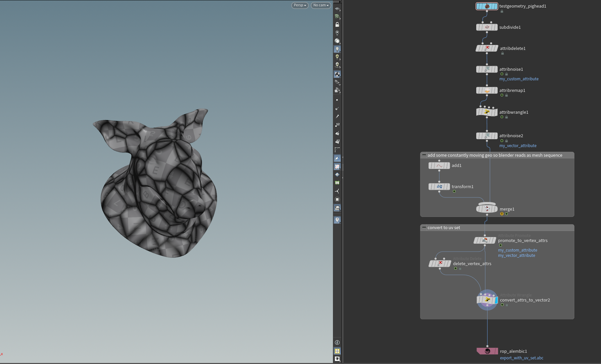This screenshot has height=364, width=601.
Task: Toggle the lock badge under delete_vertex_attrs
Action: (x=460, y=268)
